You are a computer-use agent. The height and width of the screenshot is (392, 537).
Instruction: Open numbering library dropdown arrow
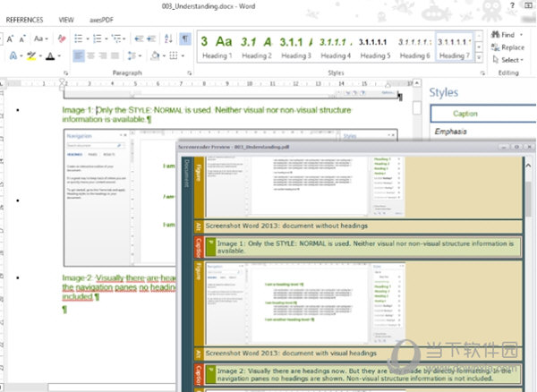107,38
